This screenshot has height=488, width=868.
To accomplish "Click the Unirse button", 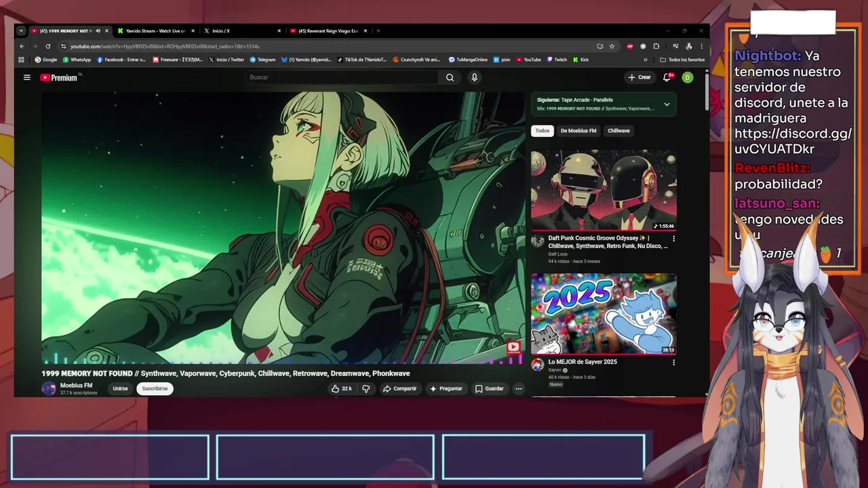I will (120, 388).
